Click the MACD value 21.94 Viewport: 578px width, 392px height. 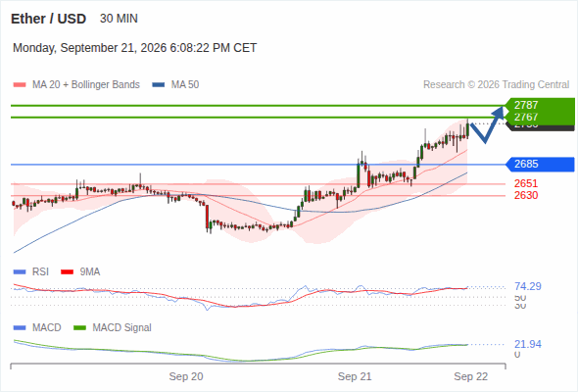528,344
